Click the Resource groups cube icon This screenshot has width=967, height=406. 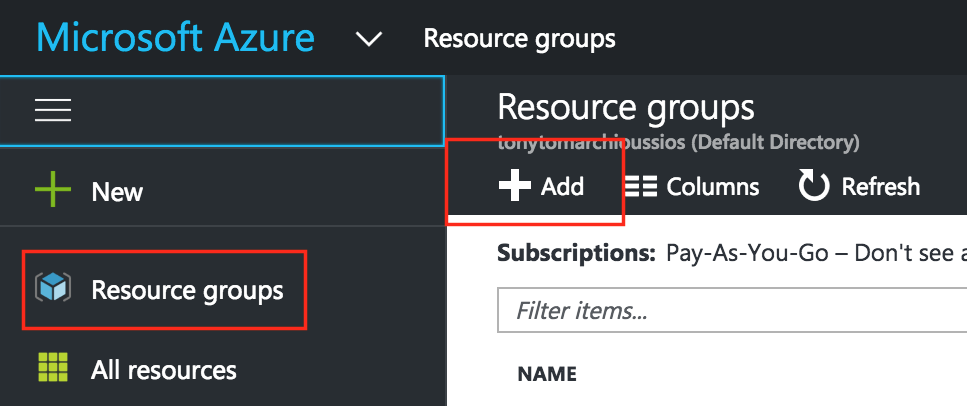coord(53,289)
